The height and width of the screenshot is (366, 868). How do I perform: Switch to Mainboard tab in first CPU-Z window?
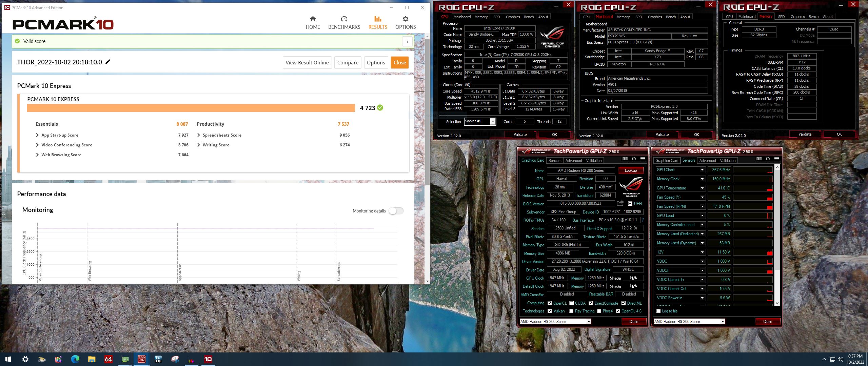pyautogui.click(x=462, y=17)
